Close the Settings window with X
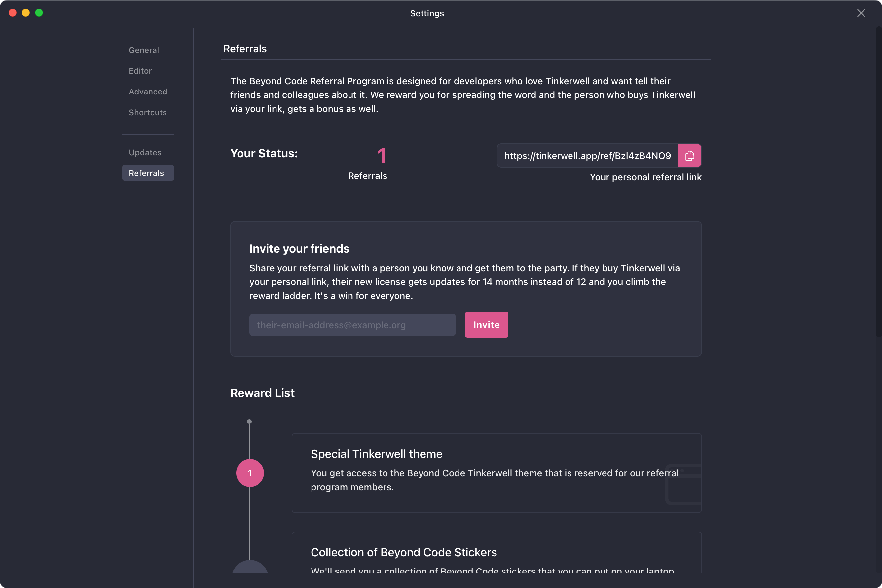Viewport: 882px width, 588px height. coord(861,13)
